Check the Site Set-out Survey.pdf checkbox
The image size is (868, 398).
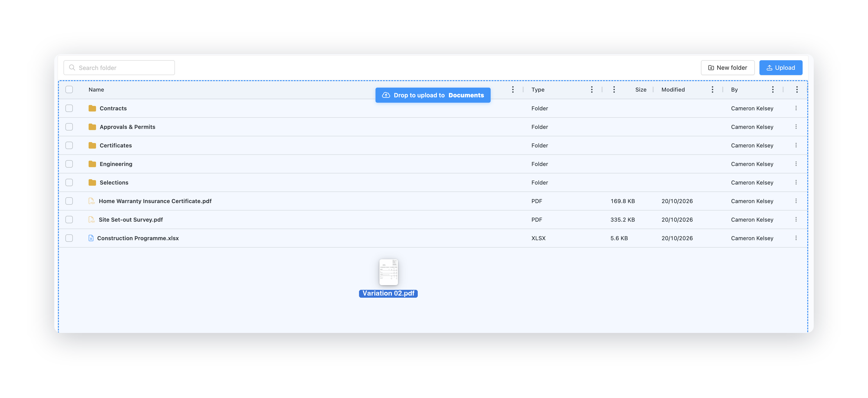pos(69,219)
